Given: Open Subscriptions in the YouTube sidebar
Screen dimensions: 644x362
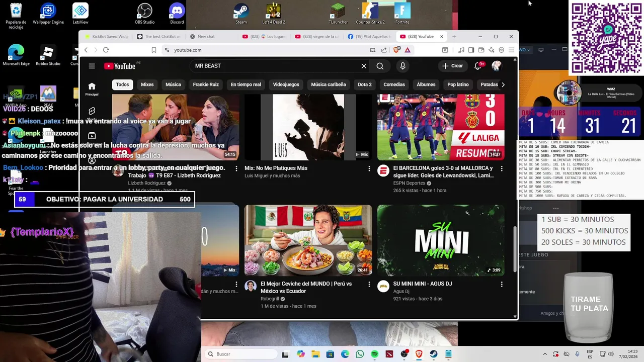Looking at the screenshot, I should click(x=92, y=136).
